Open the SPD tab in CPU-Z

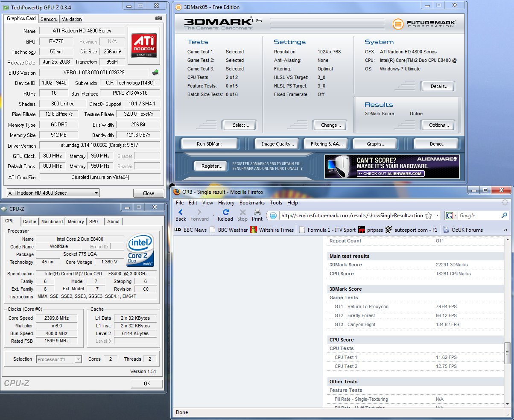click(93, 222)
